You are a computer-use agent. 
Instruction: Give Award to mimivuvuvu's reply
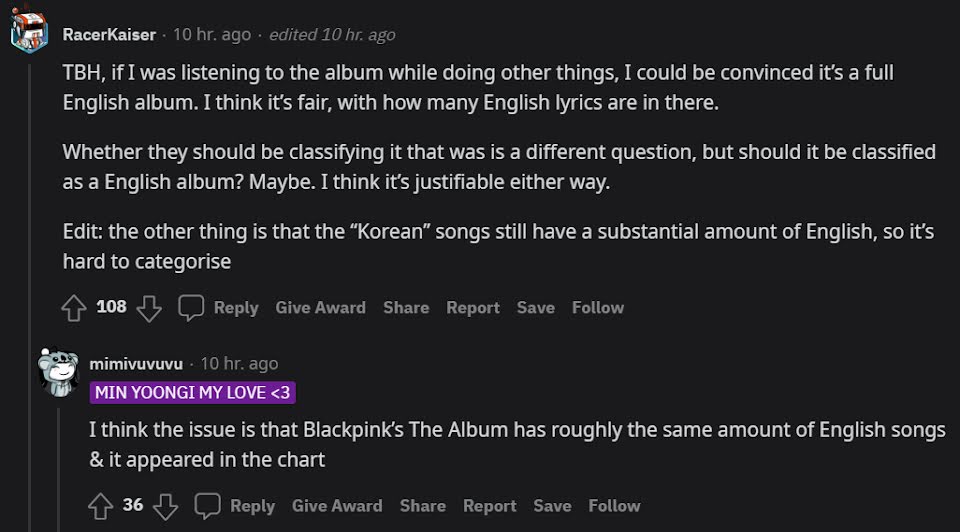pos(337,506)
